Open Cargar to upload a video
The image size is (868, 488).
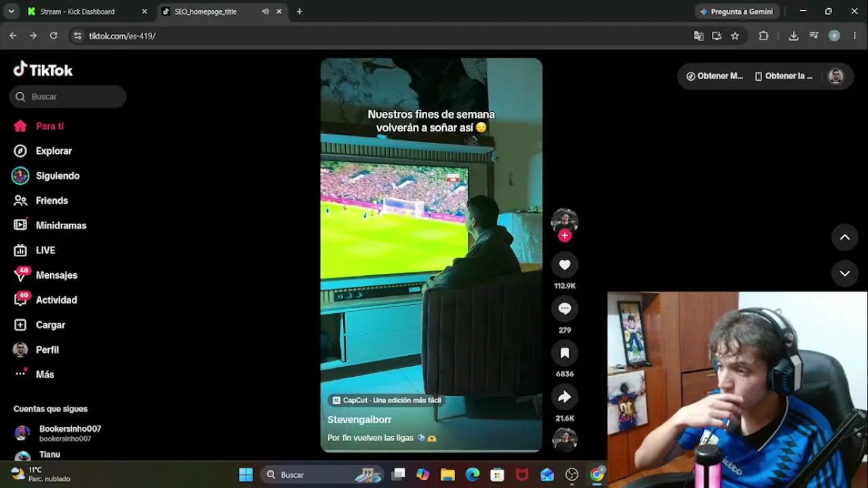pyautogui.click(x=39, y=325)
